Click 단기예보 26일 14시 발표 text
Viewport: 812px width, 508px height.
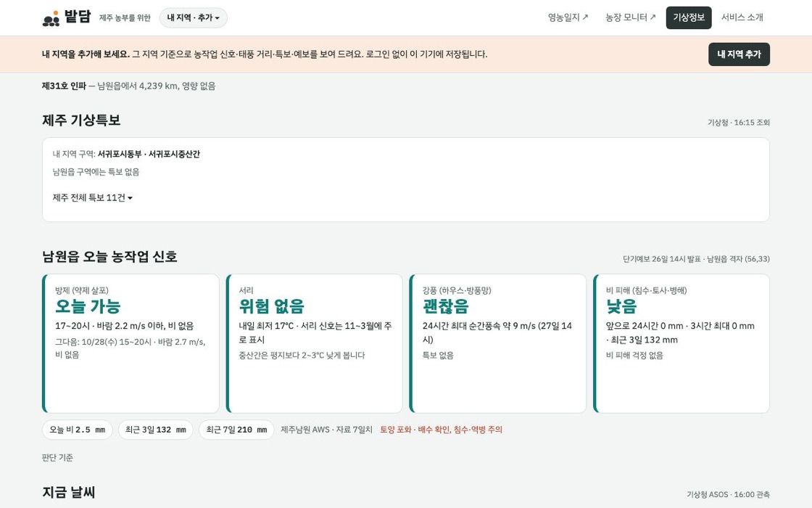coord(661,259)
